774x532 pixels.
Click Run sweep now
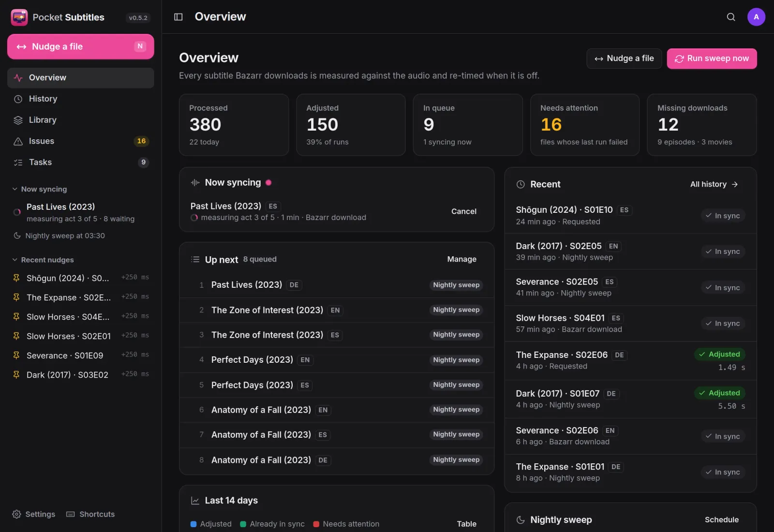pyautogui.click(x=712, y=59)
